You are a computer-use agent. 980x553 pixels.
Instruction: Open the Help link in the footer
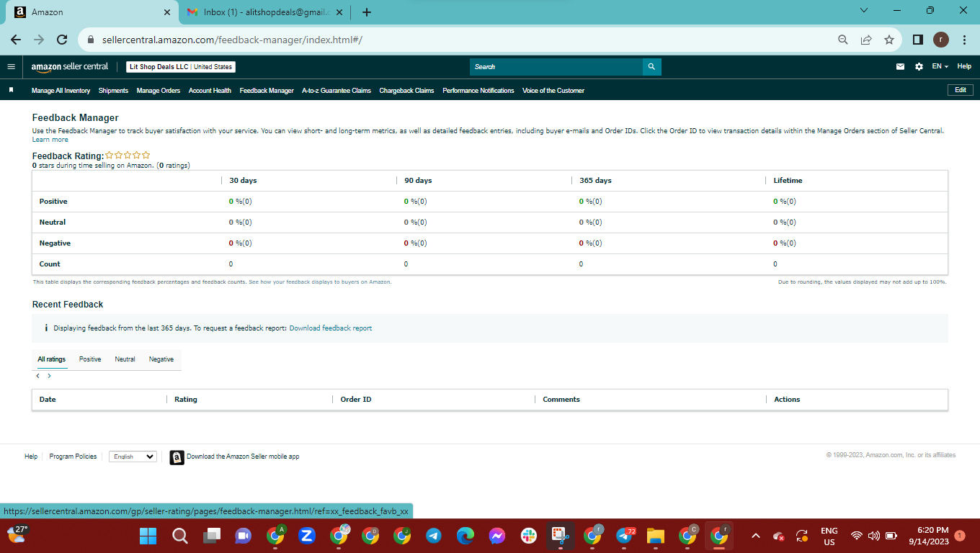(31, 457)
